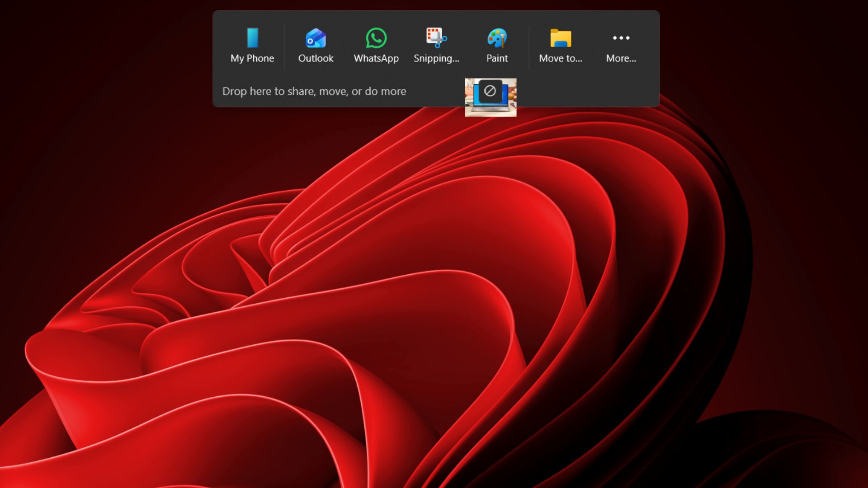
Task: Click the dragged image thumbnail
Action: point(491,98)
